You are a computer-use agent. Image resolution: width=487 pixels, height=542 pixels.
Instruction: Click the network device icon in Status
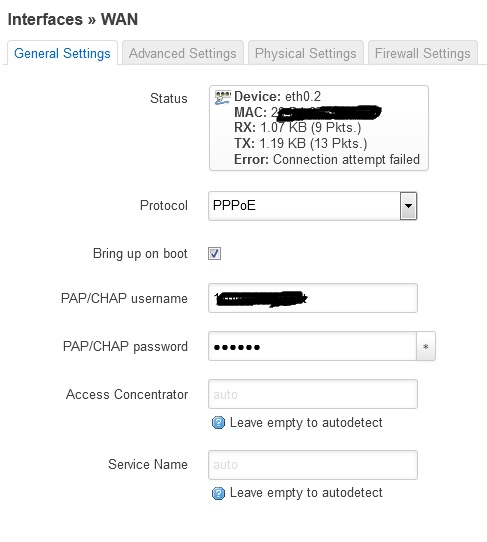pyautogui.click(x=222, y=97)
